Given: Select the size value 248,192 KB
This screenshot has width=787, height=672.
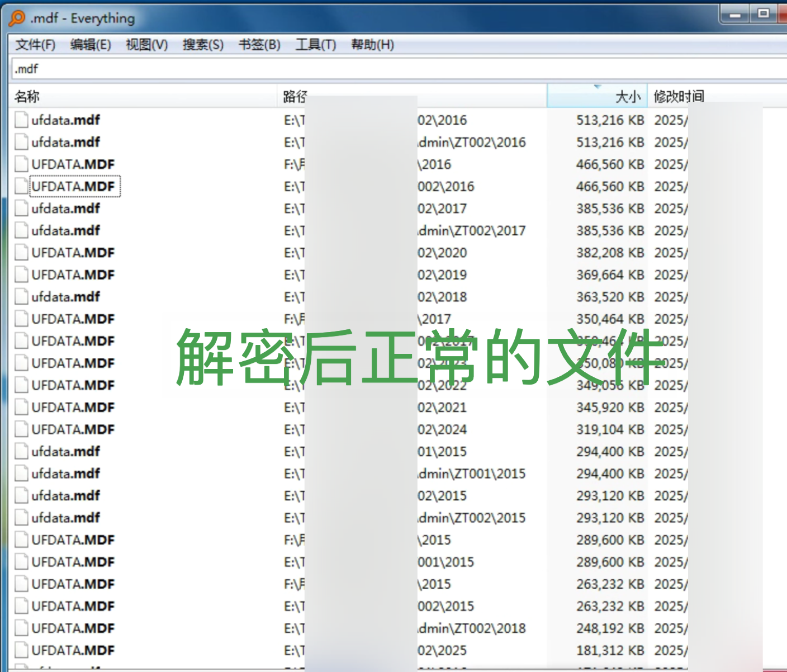Looking at the screenshot, I should tap(610, 628).
